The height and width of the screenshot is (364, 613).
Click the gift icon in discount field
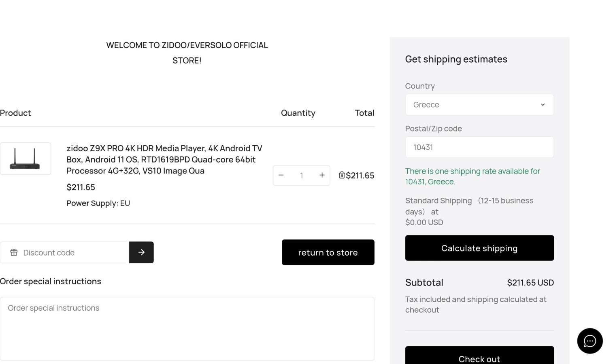point(14,252)
